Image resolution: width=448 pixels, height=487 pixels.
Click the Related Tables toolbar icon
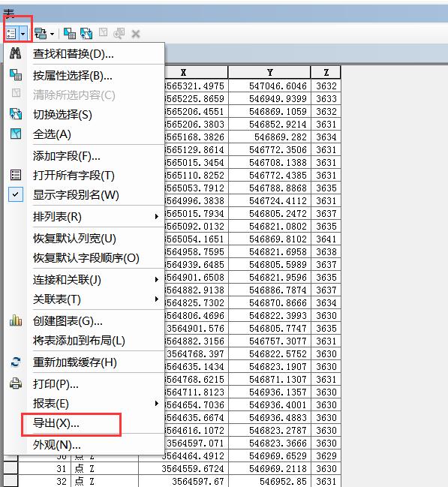tap(41, 34)
